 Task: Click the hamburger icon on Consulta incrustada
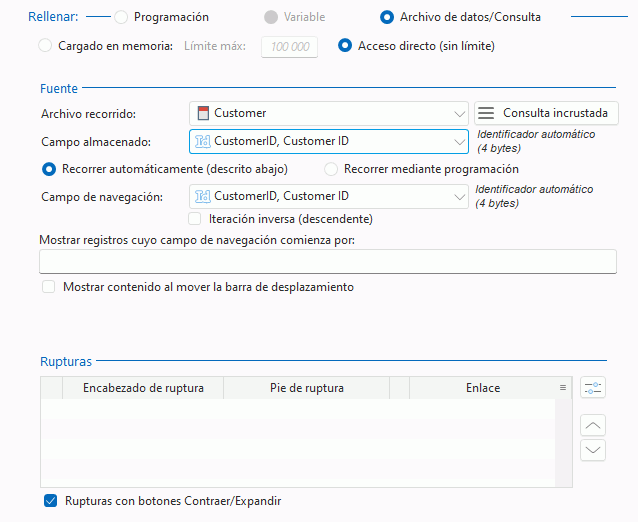pos(486,113)
